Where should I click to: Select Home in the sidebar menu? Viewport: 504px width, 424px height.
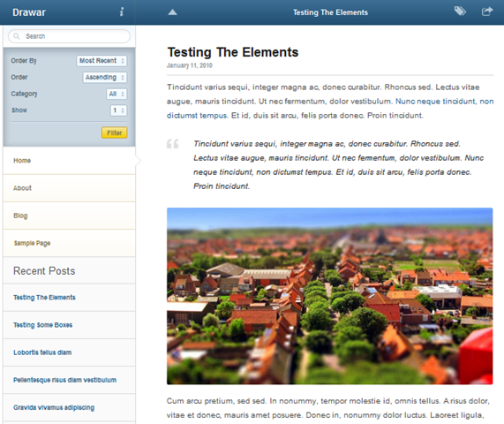[x=69, y=161]
